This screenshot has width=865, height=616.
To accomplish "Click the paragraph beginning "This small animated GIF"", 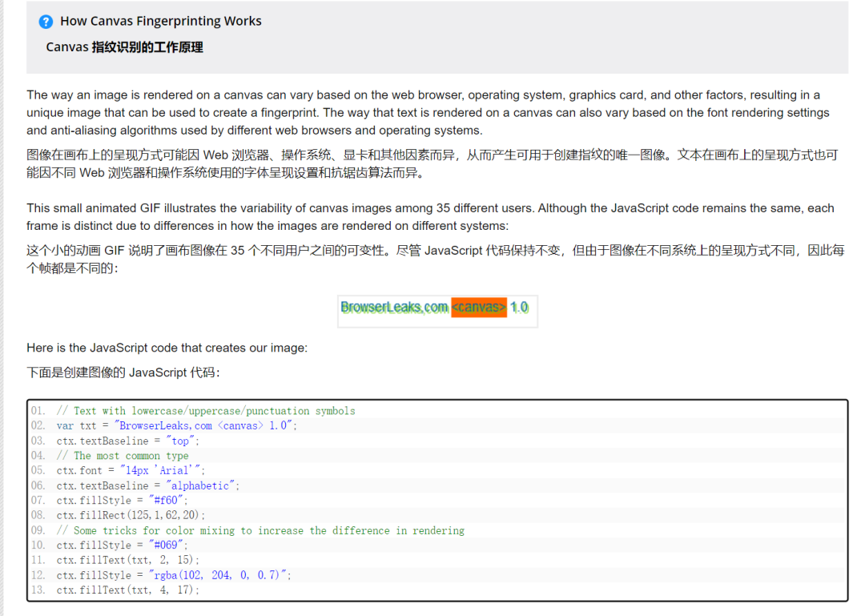I will [430, 217].
